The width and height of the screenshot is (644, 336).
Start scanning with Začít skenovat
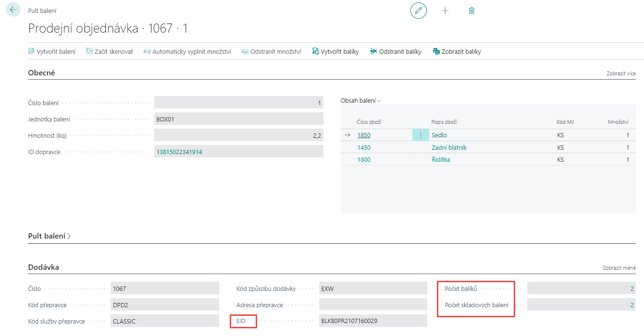click(x=110, y=51)
